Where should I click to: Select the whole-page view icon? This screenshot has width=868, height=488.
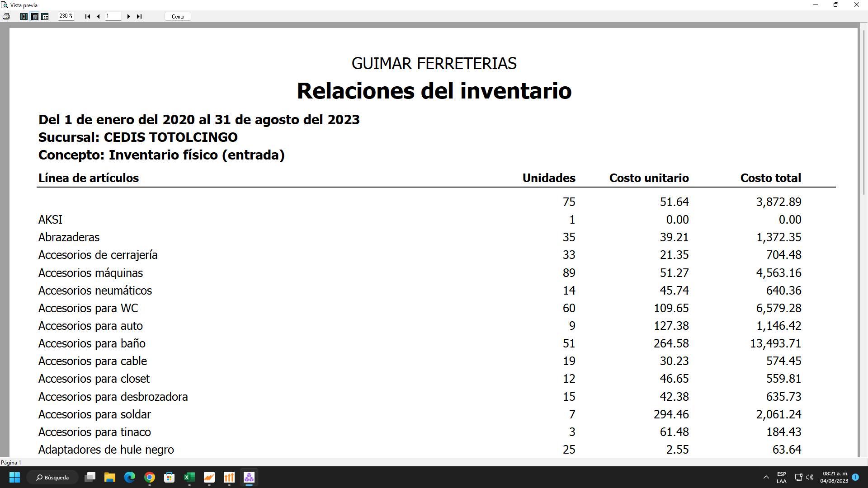[x=24, y=16]
